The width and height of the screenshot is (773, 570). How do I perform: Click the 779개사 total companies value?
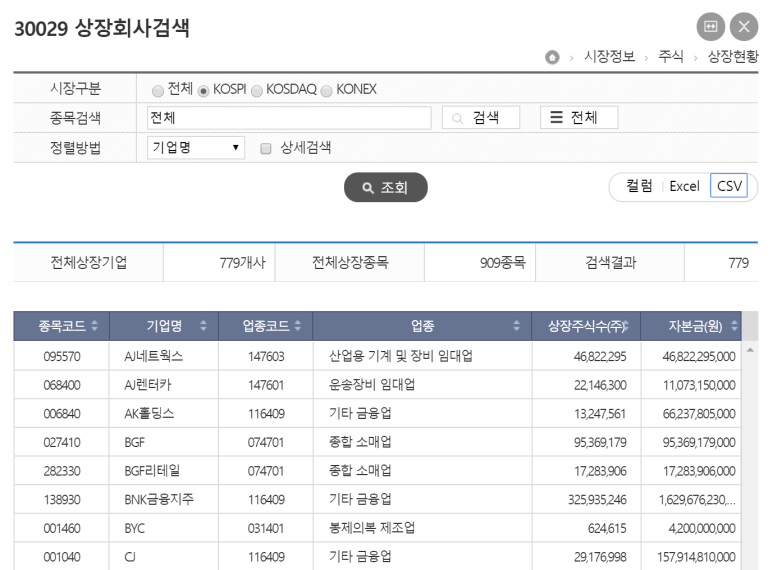coord(243,263)
